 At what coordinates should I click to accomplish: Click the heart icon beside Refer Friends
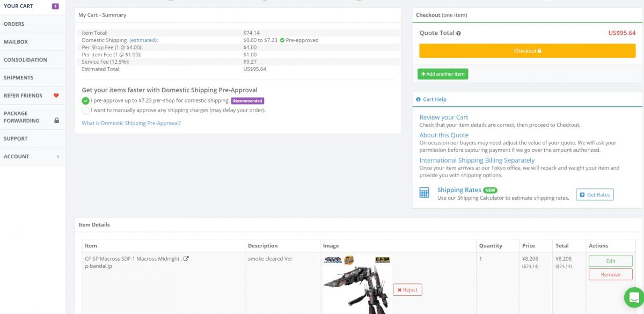(56, 96)
